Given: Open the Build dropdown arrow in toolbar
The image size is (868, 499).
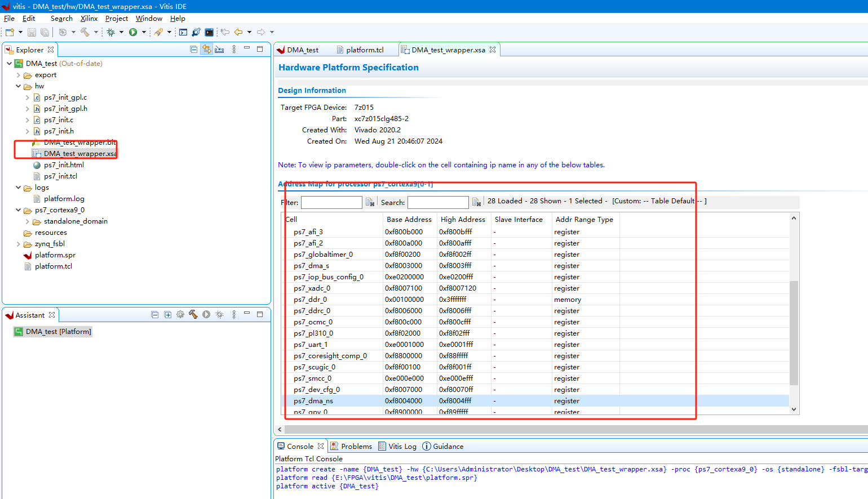Looking at the screenshot, I should pos(96,32).
